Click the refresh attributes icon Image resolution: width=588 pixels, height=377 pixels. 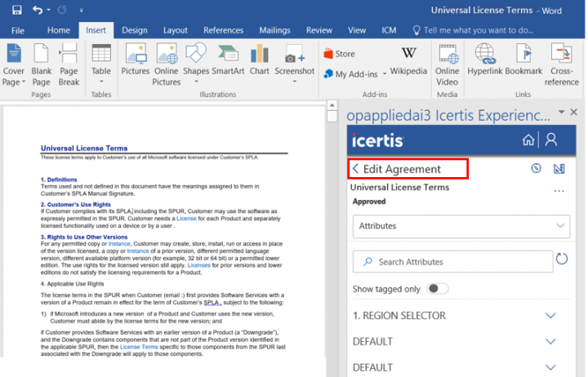[561, 259]
